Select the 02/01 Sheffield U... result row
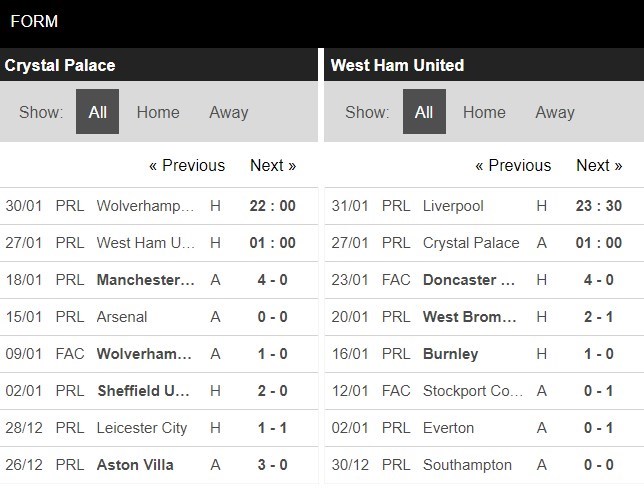 (159, 391)
